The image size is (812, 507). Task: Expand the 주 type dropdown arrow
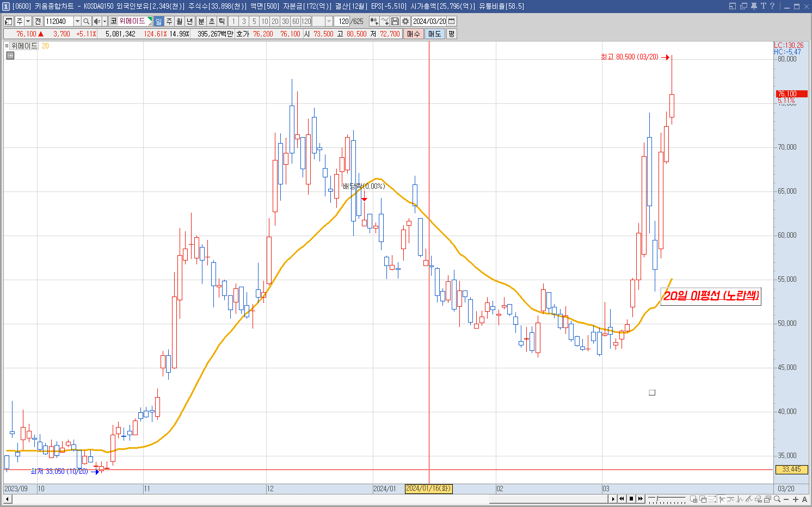pyautogui.click(x=28, y=21)
